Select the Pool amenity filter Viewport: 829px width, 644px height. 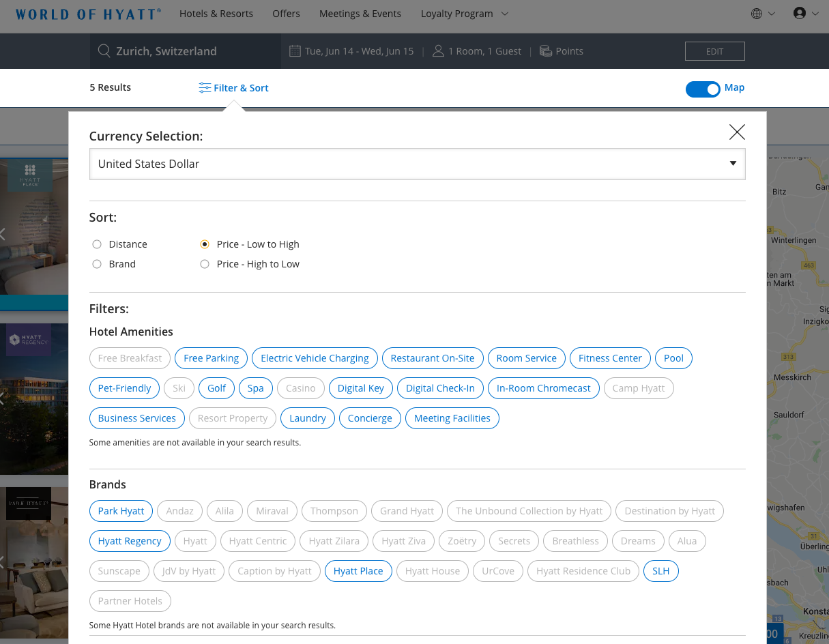tap(674, 358)
